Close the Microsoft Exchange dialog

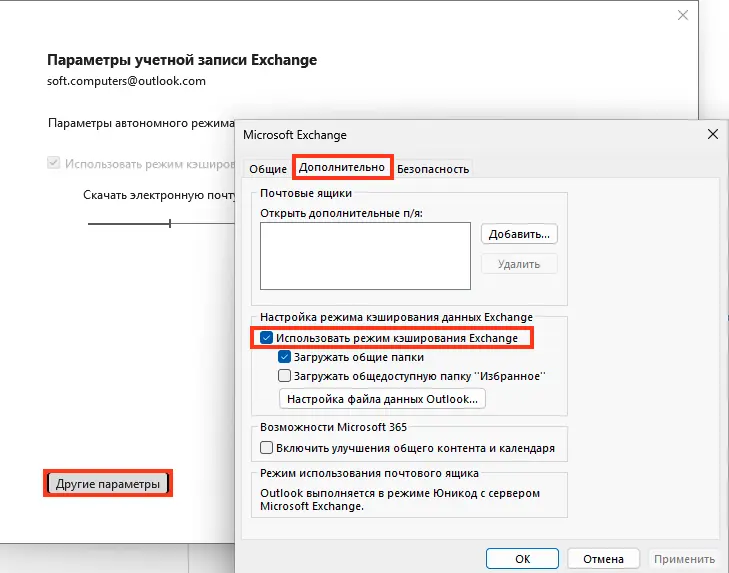(x=712, y=135)
